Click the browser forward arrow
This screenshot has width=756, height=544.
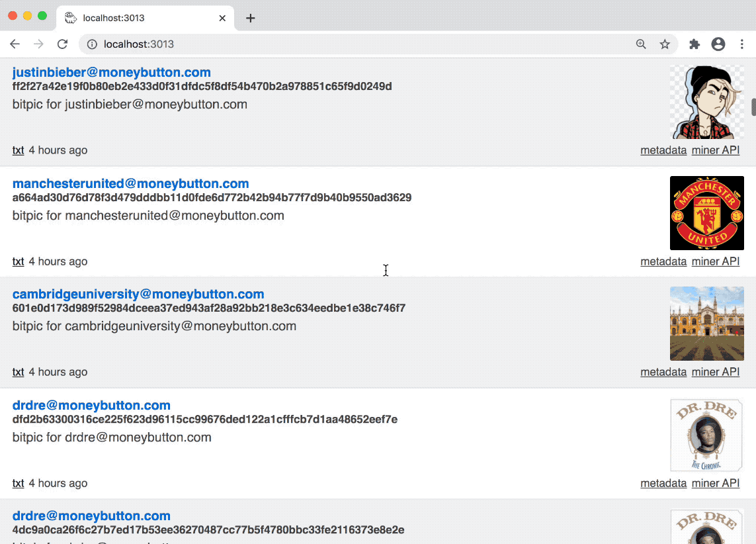tap(38, 44)
